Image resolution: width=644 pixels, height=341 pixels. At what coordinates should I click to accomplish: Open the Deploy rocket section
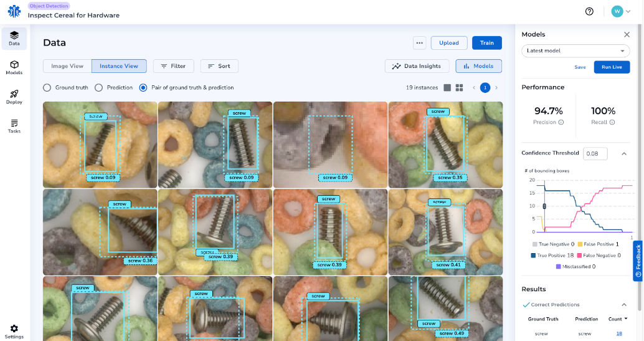(14, 97)
